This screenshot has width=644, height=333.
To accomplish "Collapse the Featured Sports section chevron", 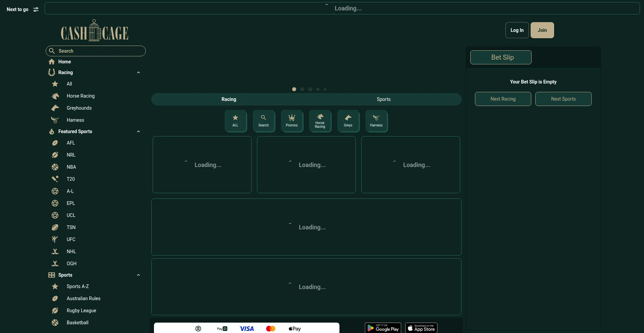I will point(138,131).
